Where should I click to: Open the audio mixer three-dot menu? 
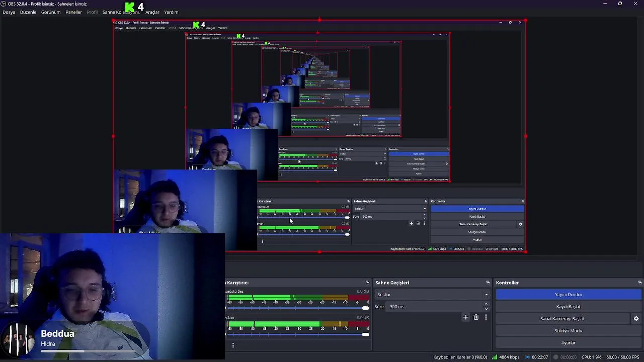tap(233, 345)
